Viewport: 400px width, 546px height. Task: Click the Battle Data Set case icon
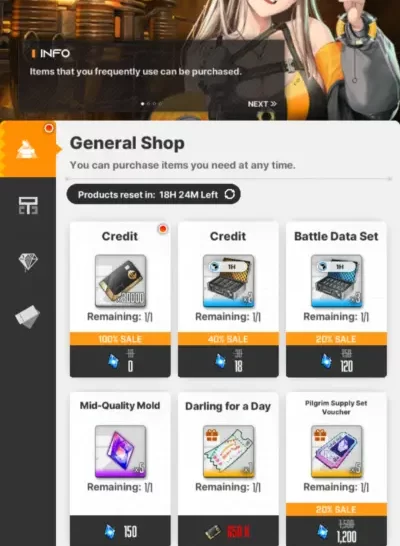pyautogui.click(x=336, y=281)
